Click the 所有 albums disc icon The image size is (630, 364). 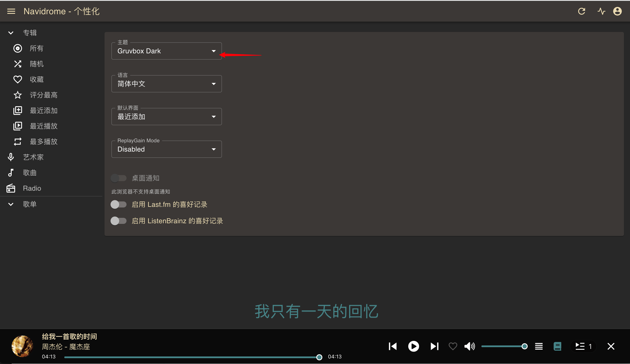(x=17, y=48)
